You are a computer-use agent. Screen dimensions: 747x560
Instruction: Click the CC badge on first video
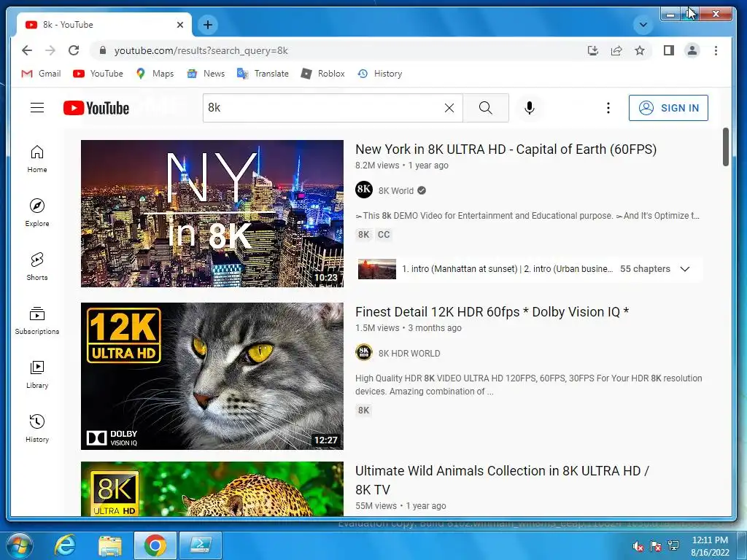click(x=384, y=234)
